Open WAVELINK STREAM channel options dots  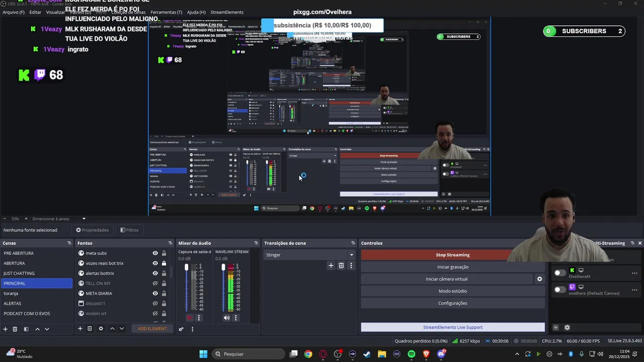(x=235, y=318)
